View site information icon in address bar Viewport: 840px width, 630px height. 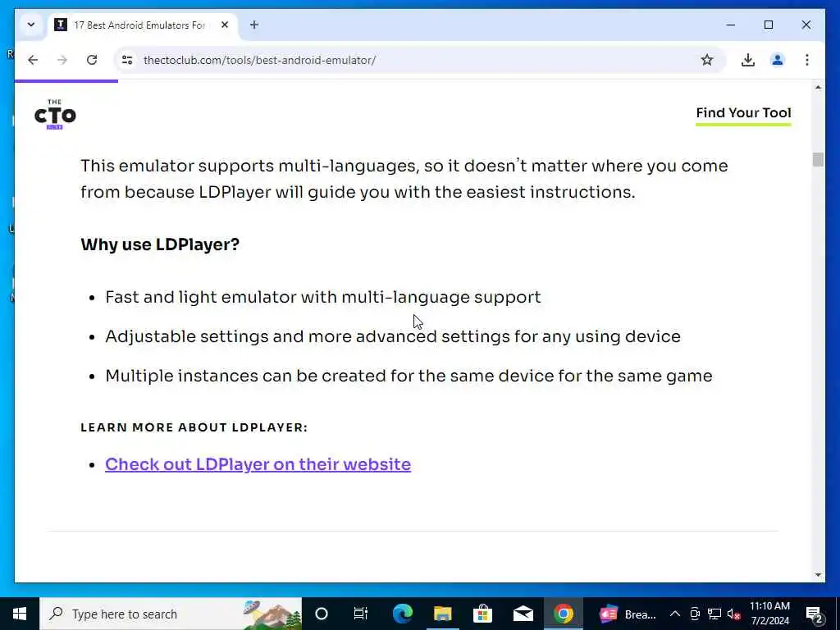point(127,60)
